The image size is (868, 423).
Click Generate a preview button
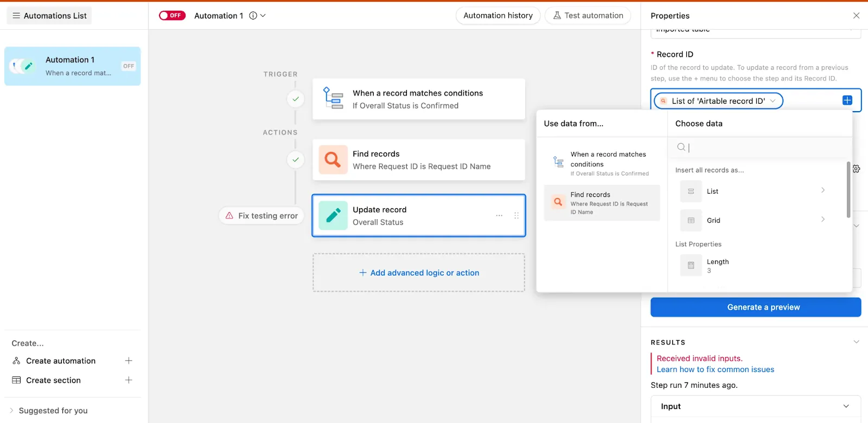point(756,307)
